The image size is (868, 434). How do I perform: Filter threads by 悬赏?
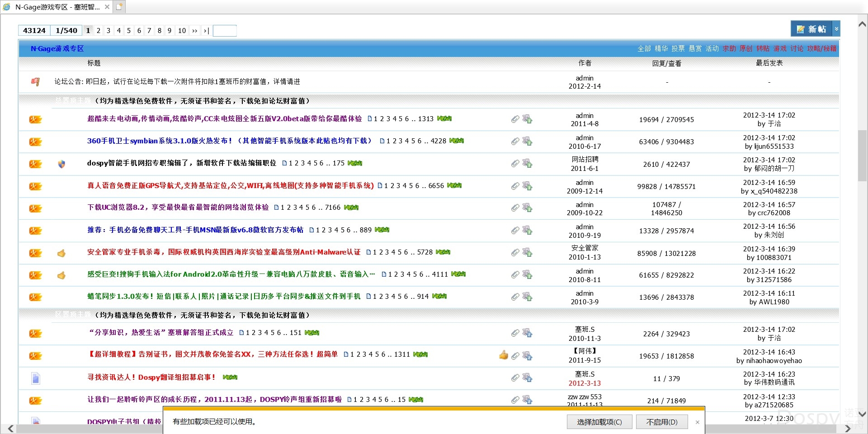(695, 48)
